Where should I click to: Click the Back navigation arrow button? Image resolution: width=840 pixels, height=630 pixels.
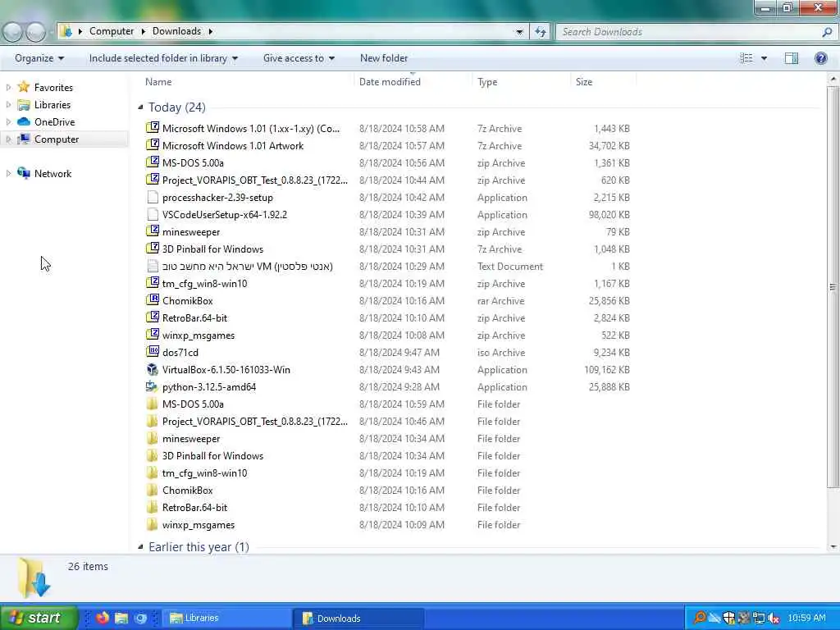coord(12,32)
